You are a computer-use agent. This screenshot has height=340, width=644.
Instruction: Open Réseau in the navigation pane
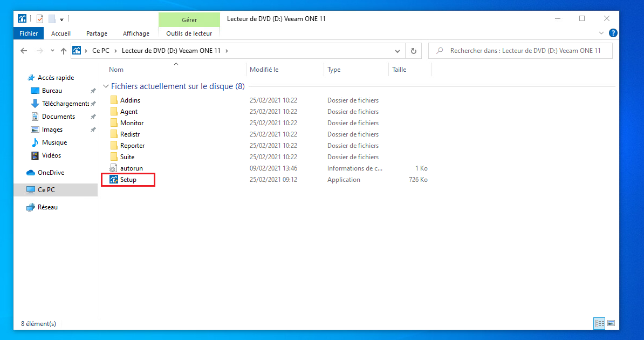click(47, 207)
